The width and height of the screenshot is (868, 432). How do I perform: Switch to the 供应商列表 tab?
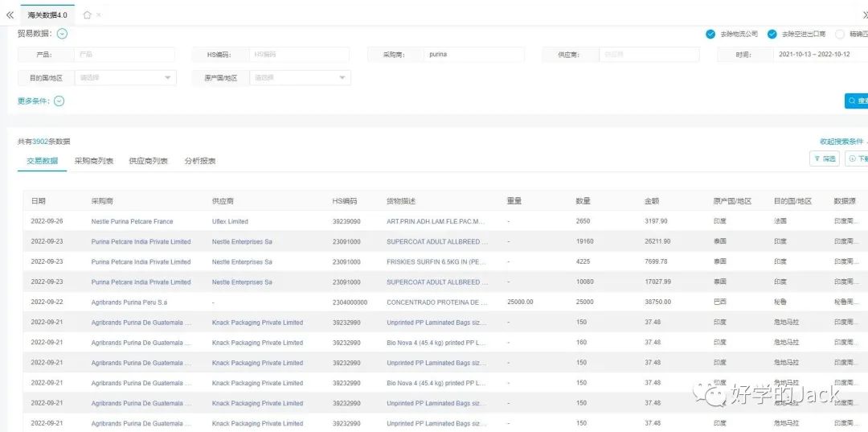click(x=149, y=161)
